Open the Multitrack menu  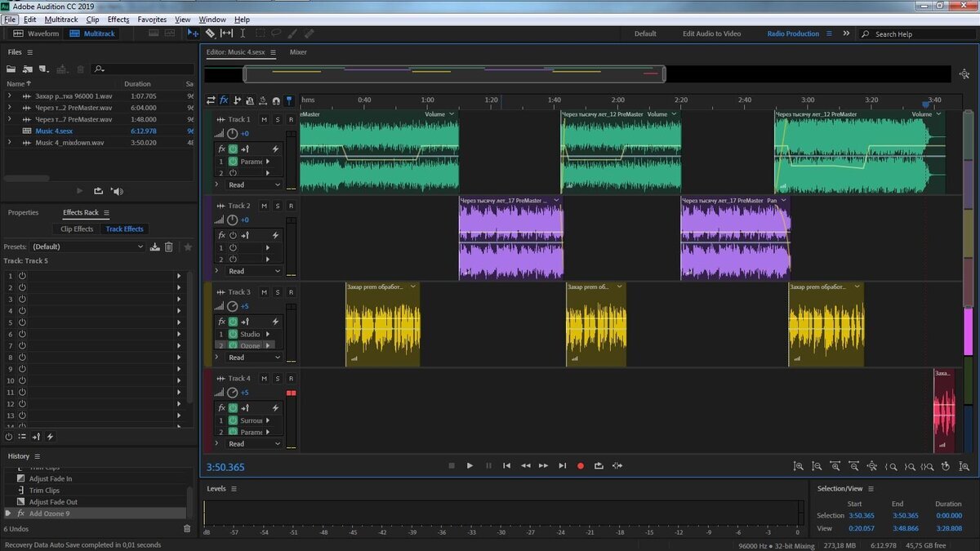[x=61, y=19]
